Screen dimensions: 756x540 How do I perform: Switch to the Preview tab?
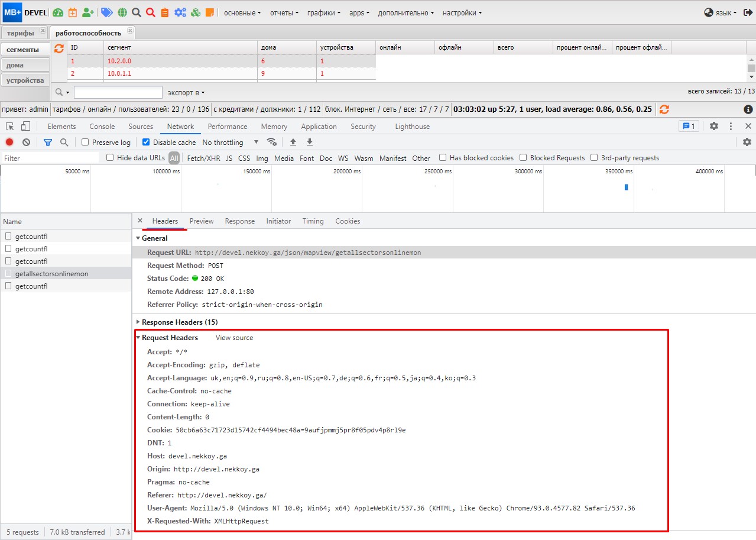[x=201, y=221]
